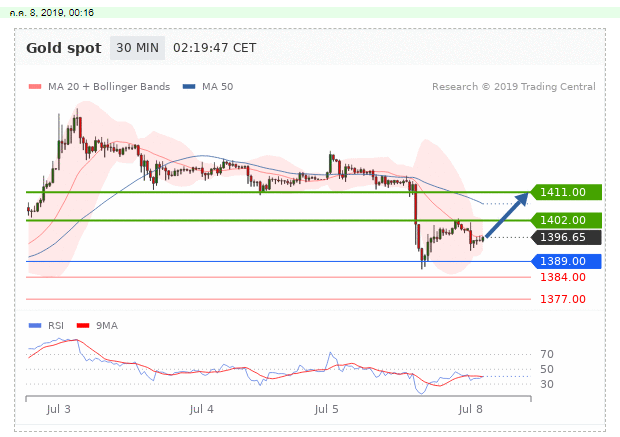Click the RSI 50 level label

[x=547, y=369]
